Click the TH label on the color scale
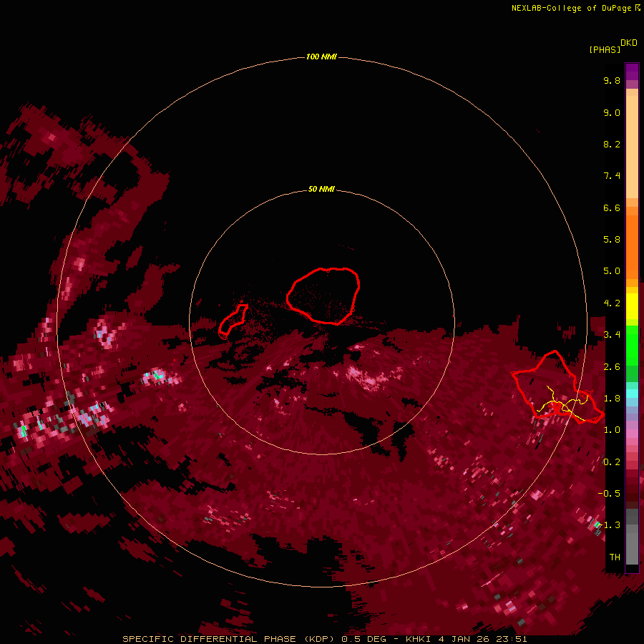This screenshot has height=644, width=644. click(615, 557)
